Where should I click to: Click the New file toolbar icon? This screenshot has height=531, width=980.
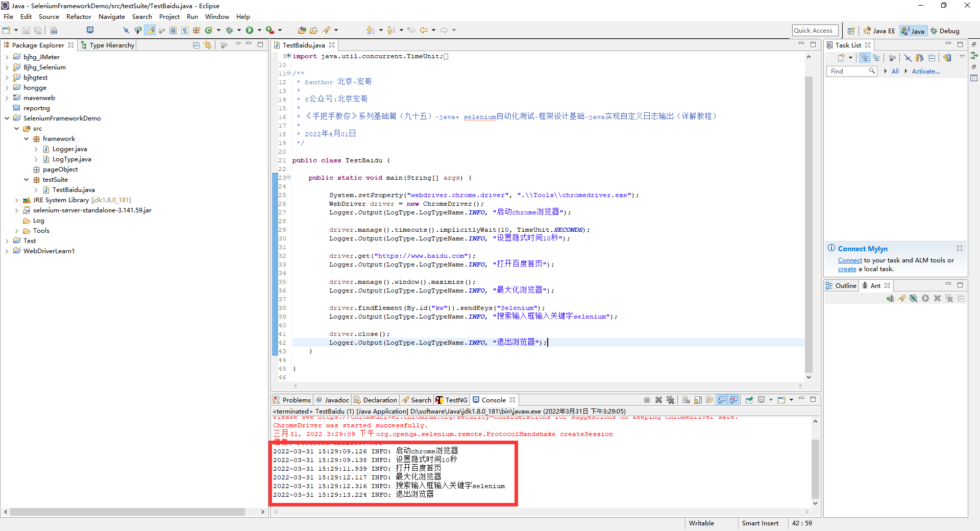[x=7, y=31]
